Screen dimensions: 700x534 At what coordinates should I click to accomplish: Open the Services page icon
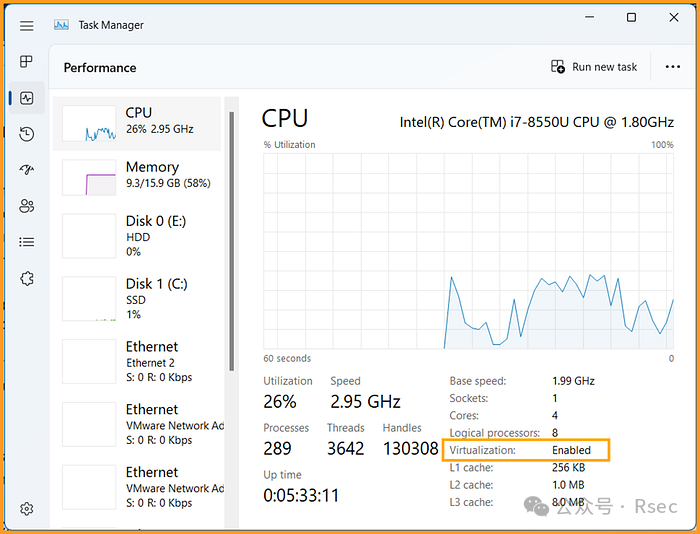tap(27, 278)
